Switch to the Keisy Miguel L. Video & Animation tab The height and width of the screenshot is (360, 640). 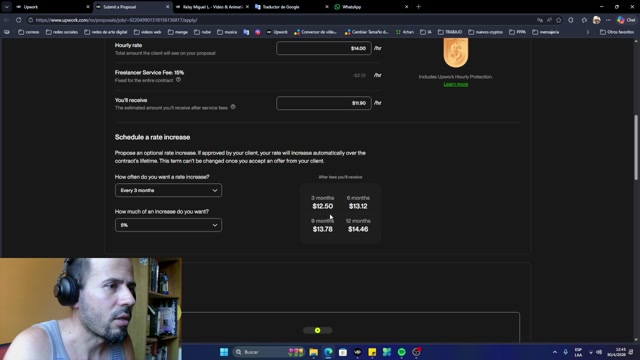coord(211,7)
